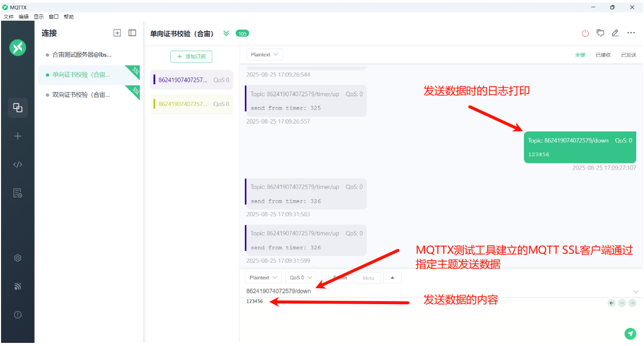The image size is (644, 346).
Task: Open the Connections page icon
Action: (18, 108)
